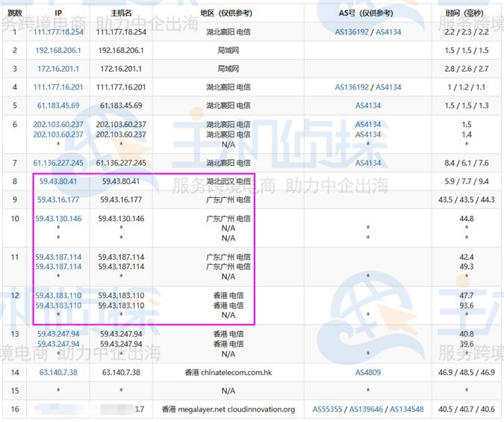Click the AS55355 link
The height and width of the screenshot is (422, 504).
point(327,409)
